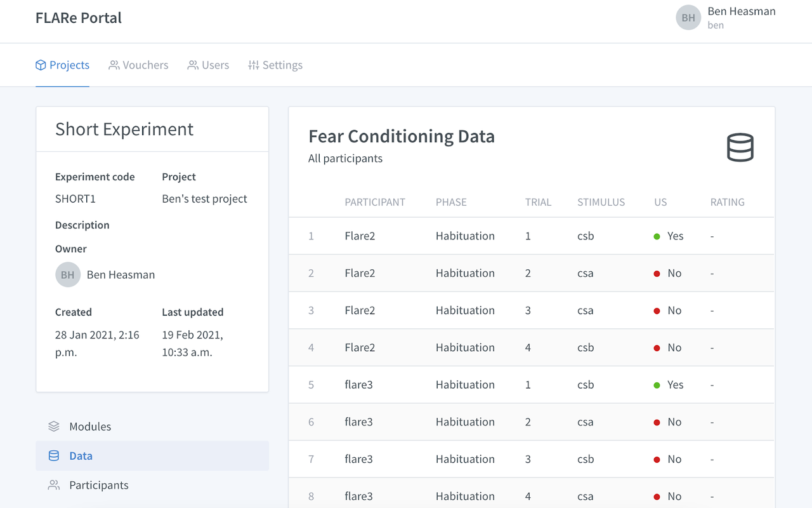Viewport: 812px width, 508px height.
Task: Click the FLARe Portal title
Action: click(x=79, y=18)
